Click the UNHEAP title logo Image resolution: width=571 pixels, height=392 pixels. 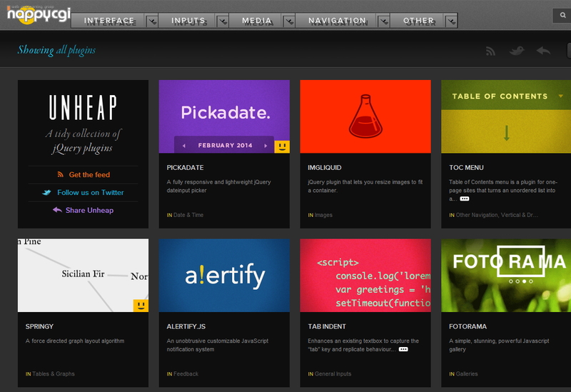point(83,108)
